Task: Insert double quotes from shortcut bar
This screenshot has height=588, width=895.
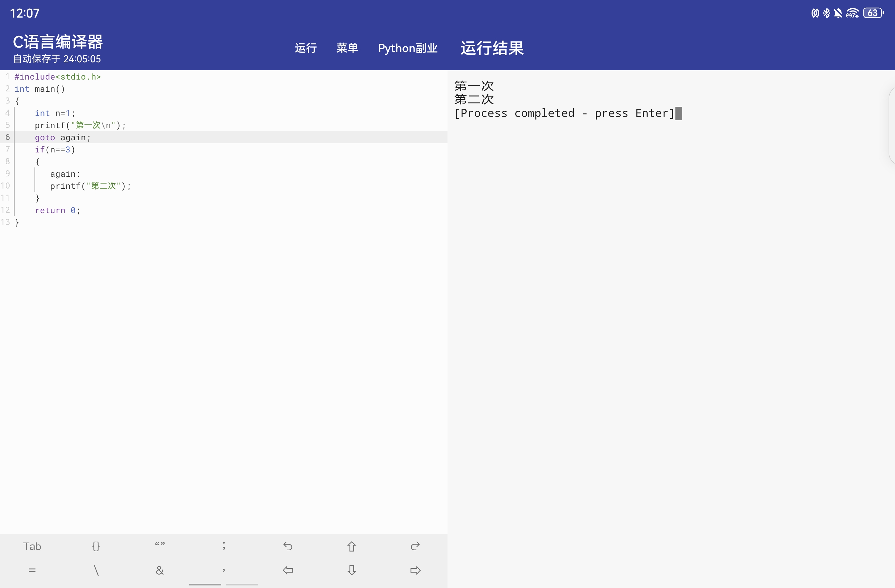Action: click(160, 546)
